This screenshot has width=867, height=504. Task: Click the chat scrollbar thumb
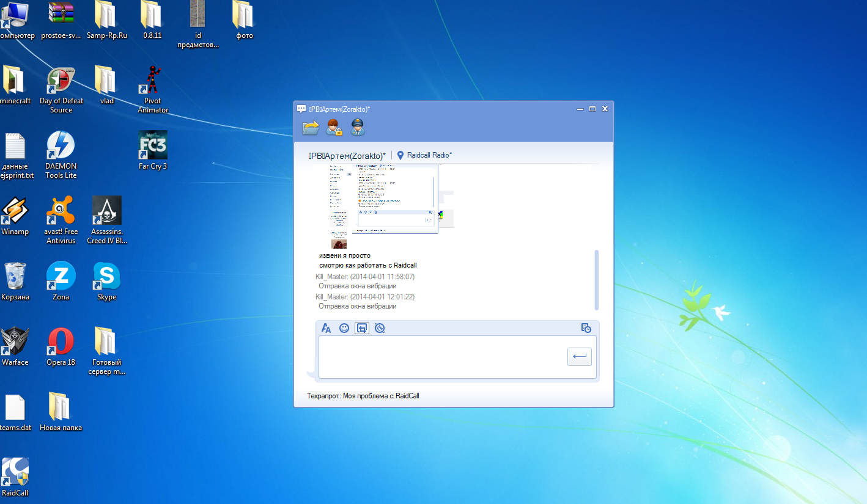click(x=597, y=279)
